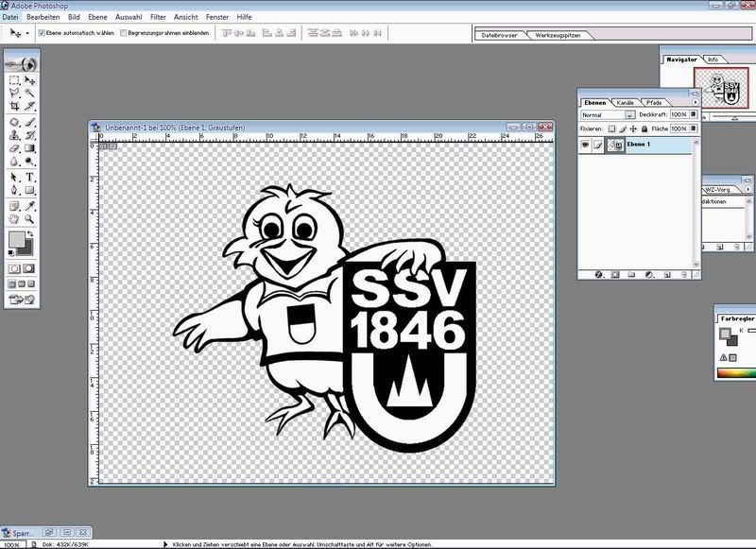Select the Blur tool
The width and height of the screenshot is (756, 549).
14,162
